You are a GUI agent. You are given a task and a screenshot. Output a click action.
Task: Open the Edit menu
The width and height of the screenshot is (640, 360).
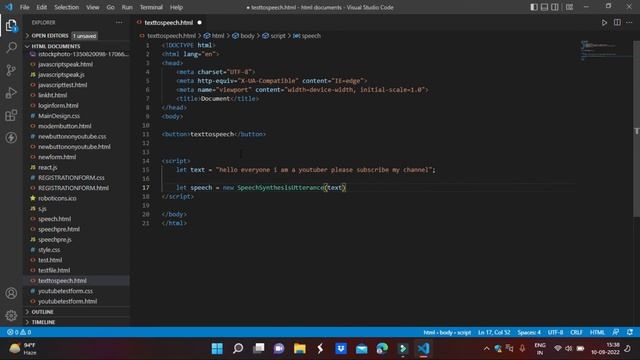42,7
